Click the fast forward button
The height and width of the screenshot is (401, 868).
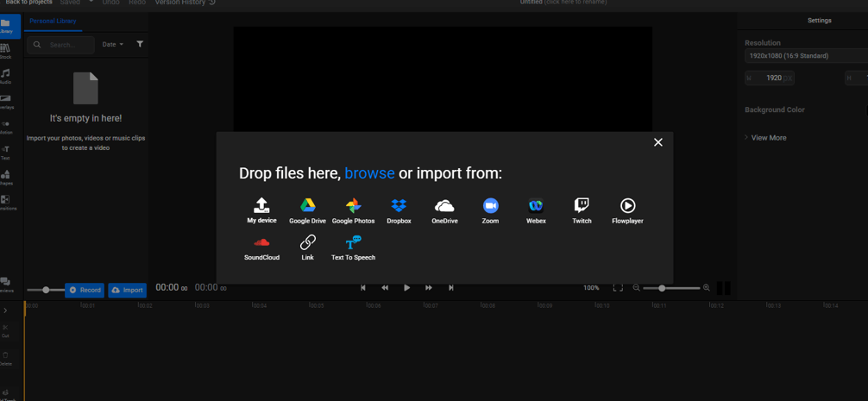429,288
